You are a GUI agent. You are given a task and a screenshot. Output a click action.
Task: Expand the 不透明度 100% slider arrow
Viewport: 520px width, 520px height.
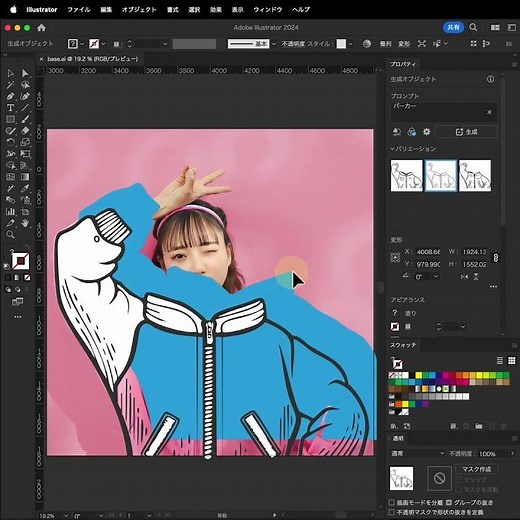pyautogui.click(x=513, y=453)
